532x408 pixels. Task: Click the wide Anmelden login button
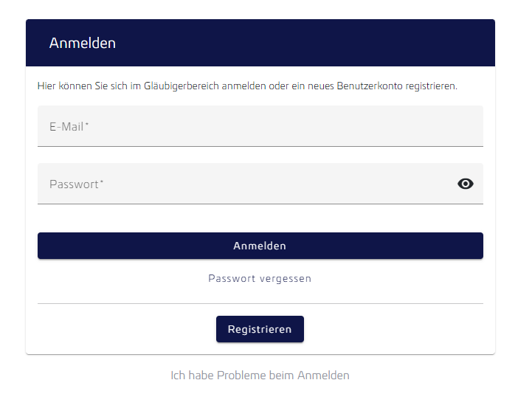pos(260,246)
